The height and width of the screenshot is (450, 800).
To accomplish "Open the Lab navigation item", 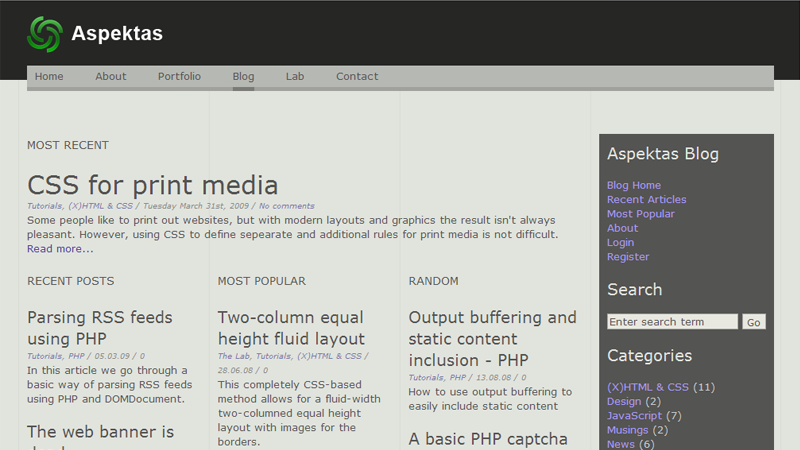I will [x=295, y=77].
